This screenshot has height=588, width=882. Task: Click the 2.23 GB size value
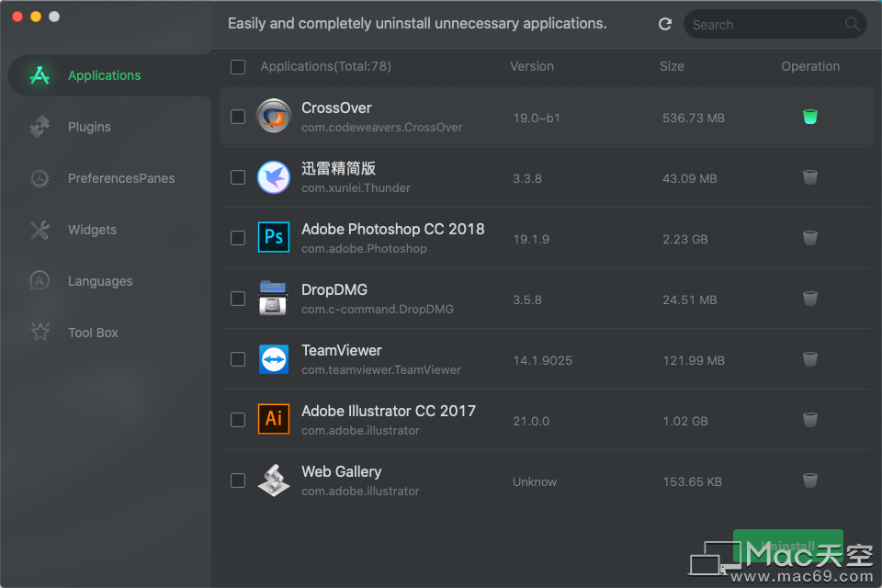tap(684, 239)
